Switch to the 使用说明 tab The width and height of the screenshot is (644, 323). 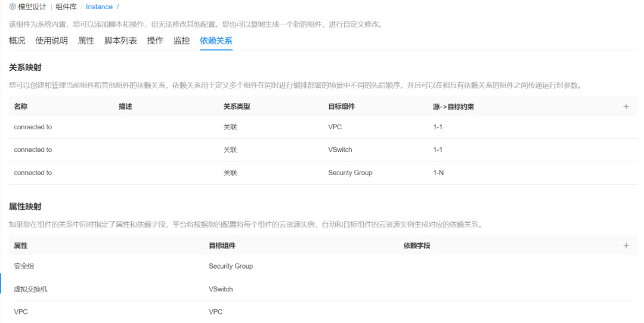51,41
